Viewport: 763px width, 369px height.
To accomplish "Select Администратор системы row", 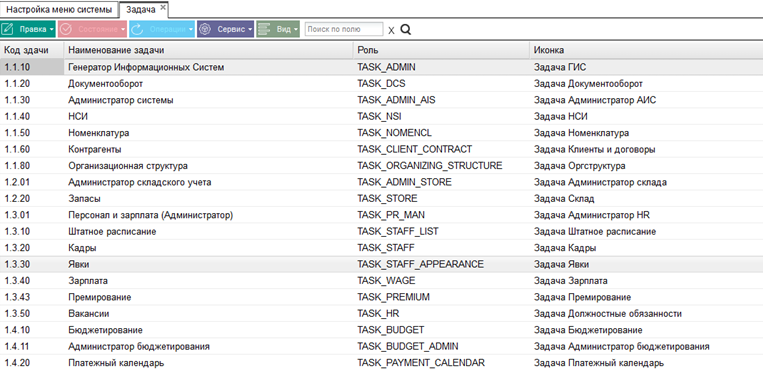I will tap(382, 100).
